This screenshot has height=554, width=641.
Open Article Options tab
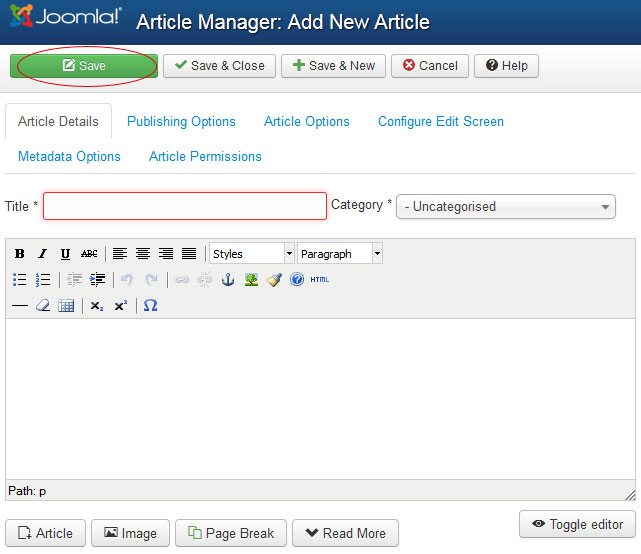point(307,121)
